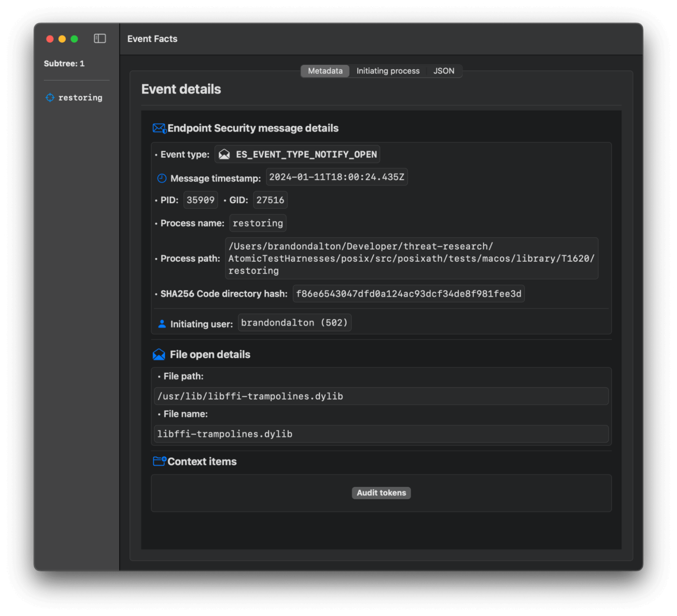
Task: Click the envelope icon beside Endpoint Security message details
Action: [159, 128]
